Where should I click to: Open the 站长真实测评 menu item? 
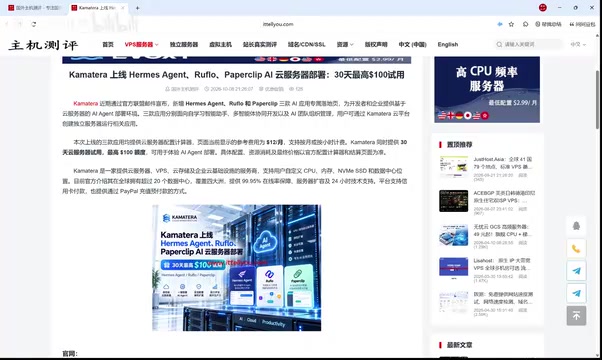tap(260, 45)
